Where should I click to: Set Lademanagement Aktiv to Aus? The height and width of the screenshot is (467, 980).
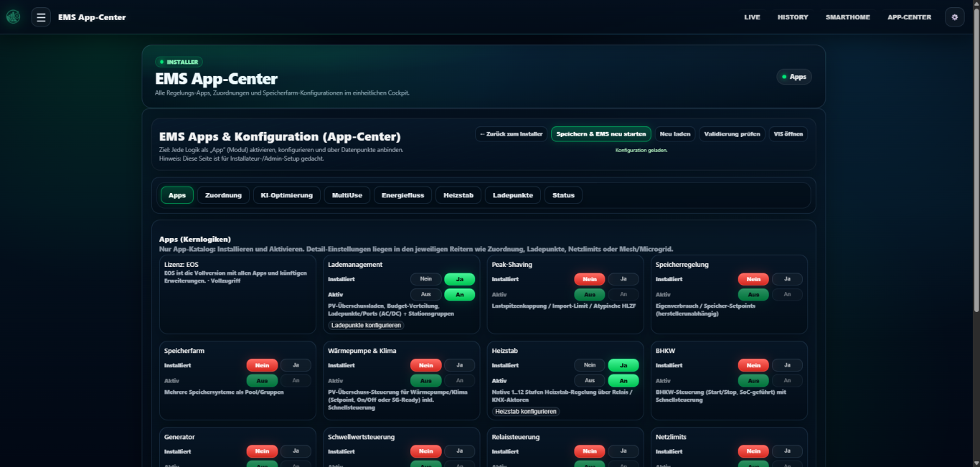pyautogui.click(x=426, y=294)
